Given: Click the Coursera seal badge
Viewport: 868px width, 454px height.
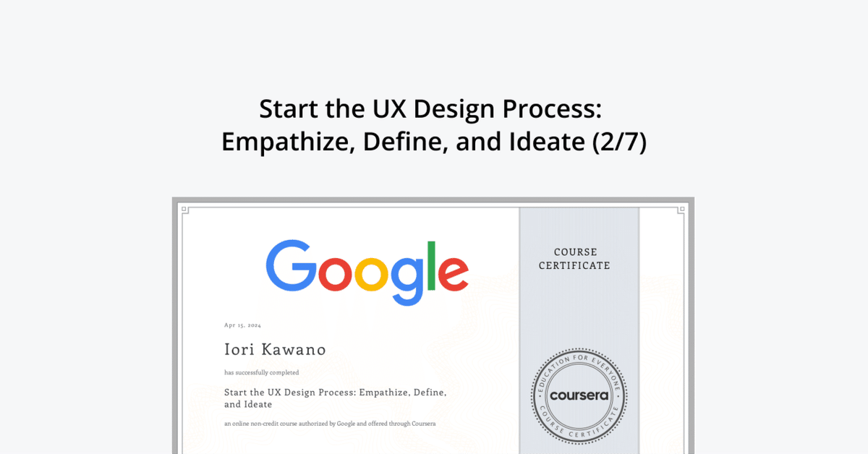Looking at the screenshot, I should pos(579,395).
